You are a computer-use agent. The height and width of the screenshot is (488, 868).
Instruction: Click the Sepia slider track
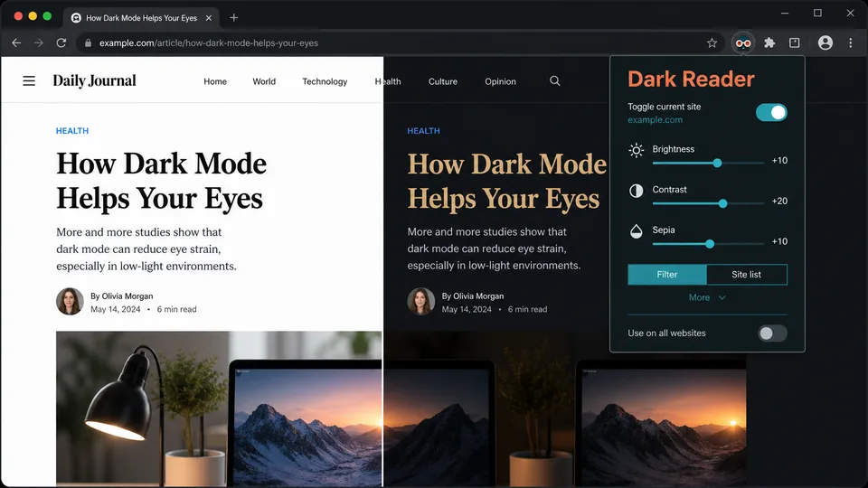pyautogui.click(x=708, y=244)
